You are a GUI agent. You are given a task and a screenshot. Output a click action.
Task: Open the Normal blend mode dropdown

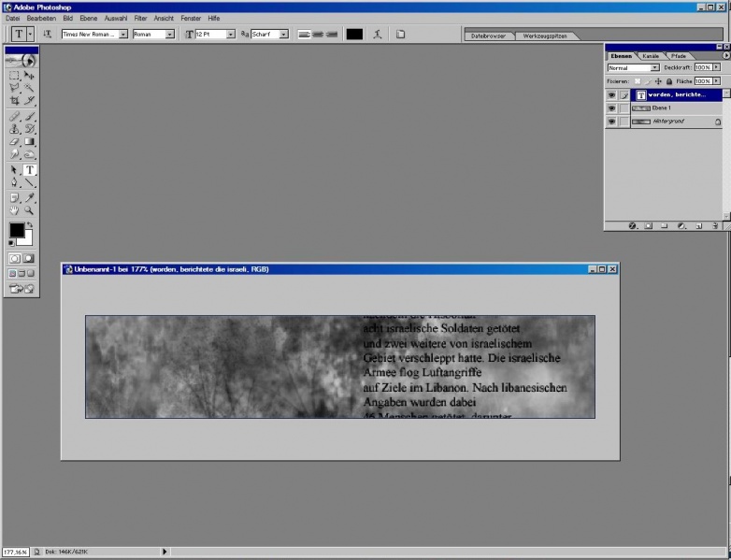[x=654, y=67]
